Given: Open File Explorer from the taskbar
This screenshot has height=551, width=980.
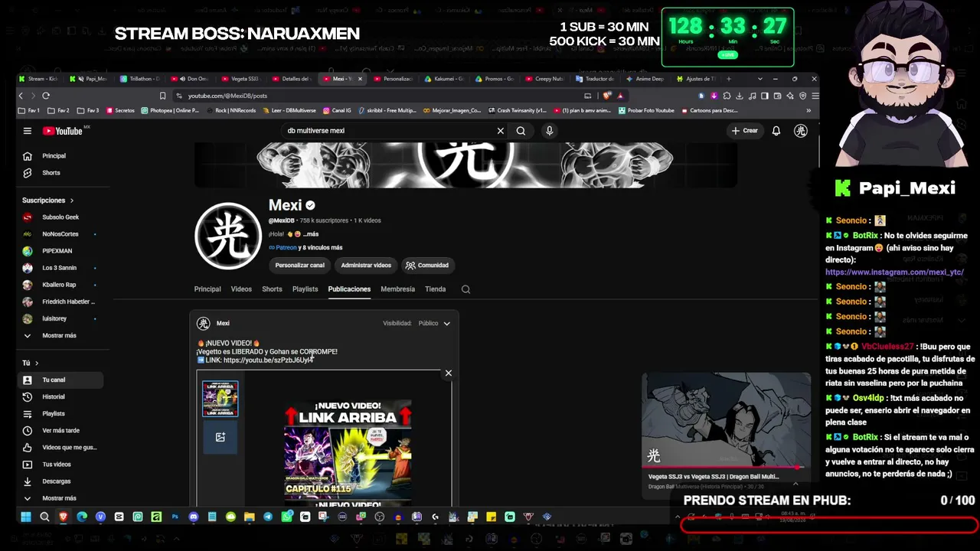Looking at the screenshot, I should click(249, 517).
